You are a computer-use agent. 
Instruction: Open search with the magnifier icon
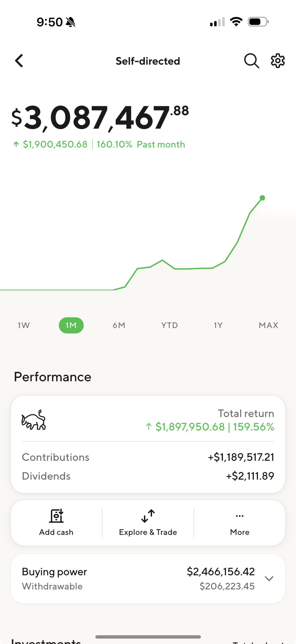[x=251, y=61]
